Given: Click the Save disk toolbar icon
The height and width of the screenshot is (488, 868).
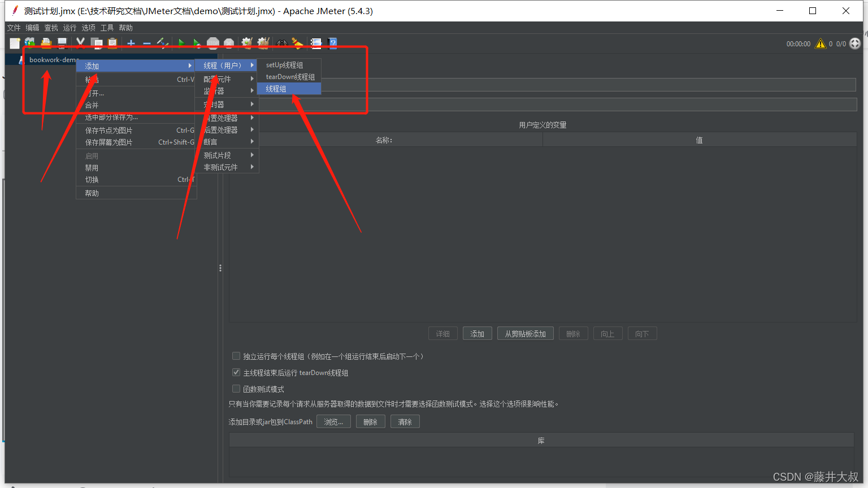Looking at the screenshot, I should 62,43.
